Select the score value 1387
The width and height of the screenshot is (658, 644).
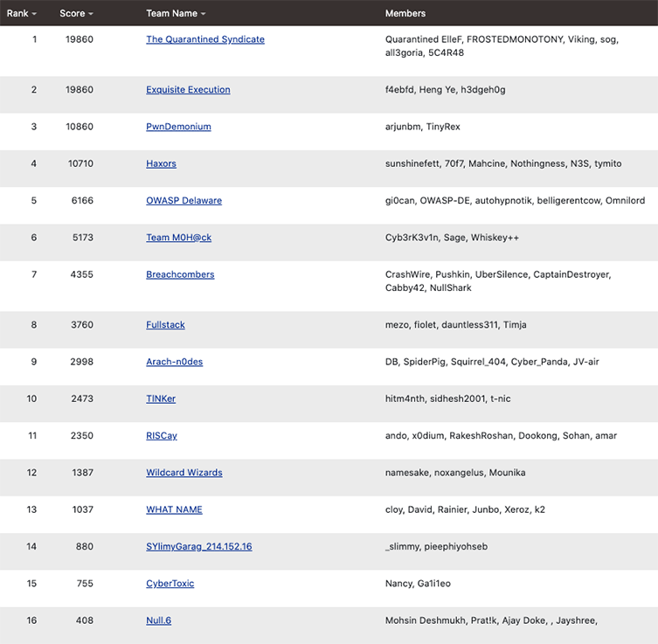pos(83,472)
